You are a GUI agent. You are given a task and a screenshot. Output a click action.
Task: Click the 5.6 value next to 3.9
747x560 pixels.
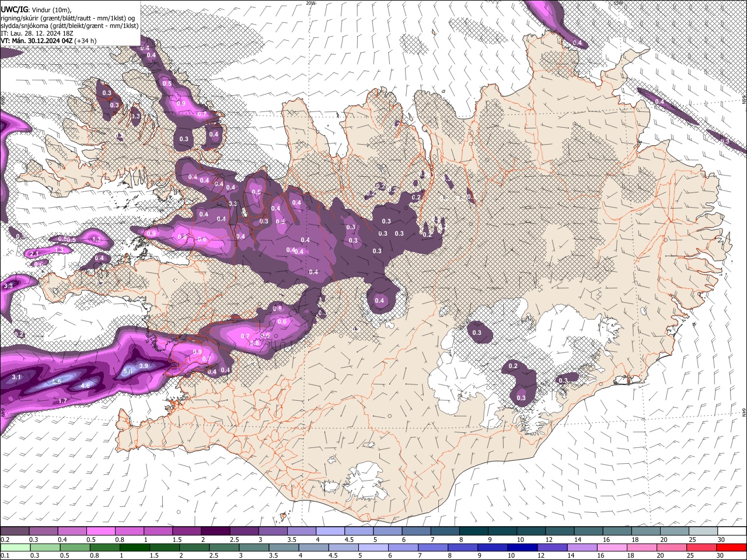(128, 371)
